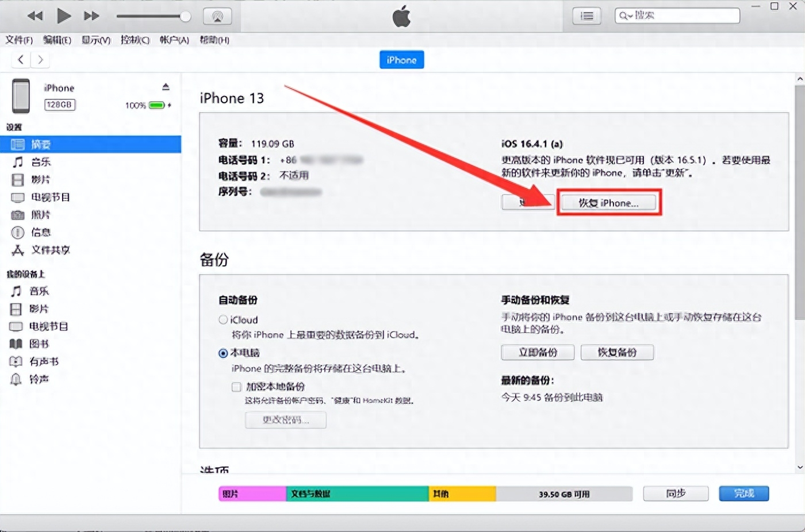
Task: Click the 恢复备份 button
Action: [617, 352]
